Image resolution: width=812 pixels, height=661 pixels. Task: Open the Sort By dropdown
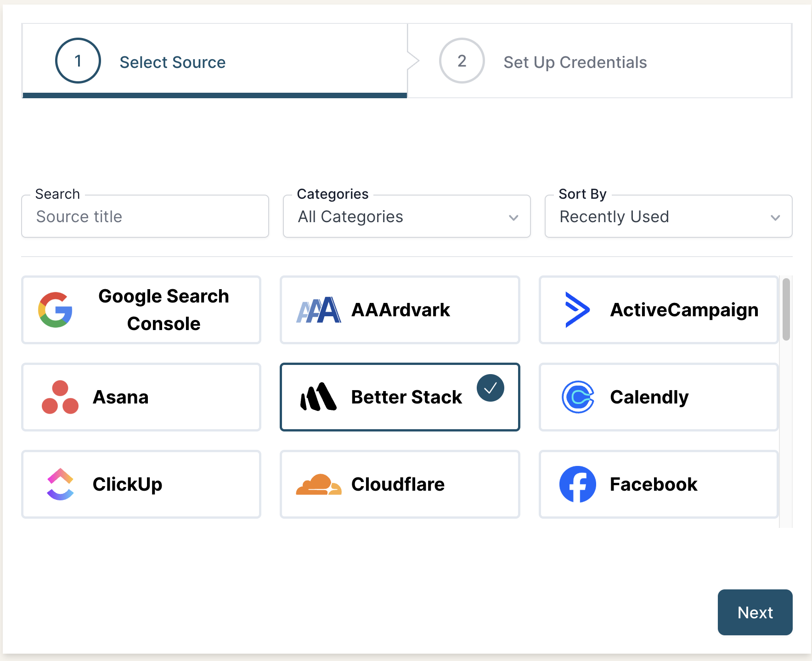[x=668, y=216]
